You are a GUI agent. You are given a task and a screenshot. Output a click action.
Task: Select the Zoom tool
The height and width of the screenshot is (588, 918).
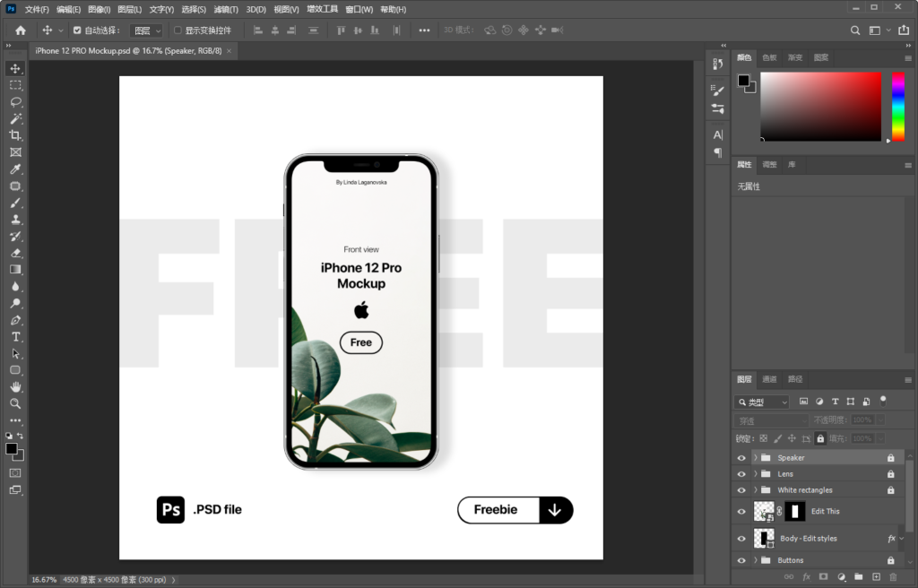click(15, 403)
